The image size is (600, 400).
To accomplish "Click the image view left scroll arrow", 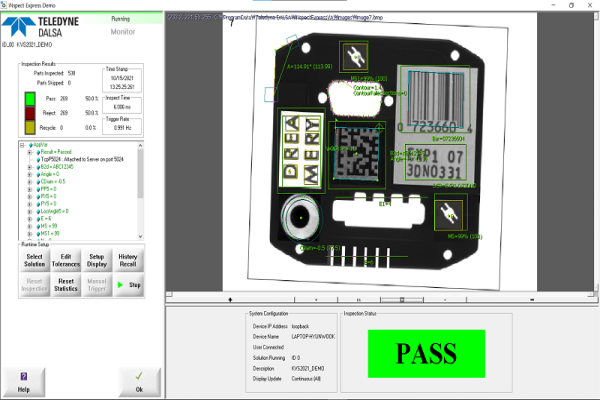I will [x=169, y=294].
